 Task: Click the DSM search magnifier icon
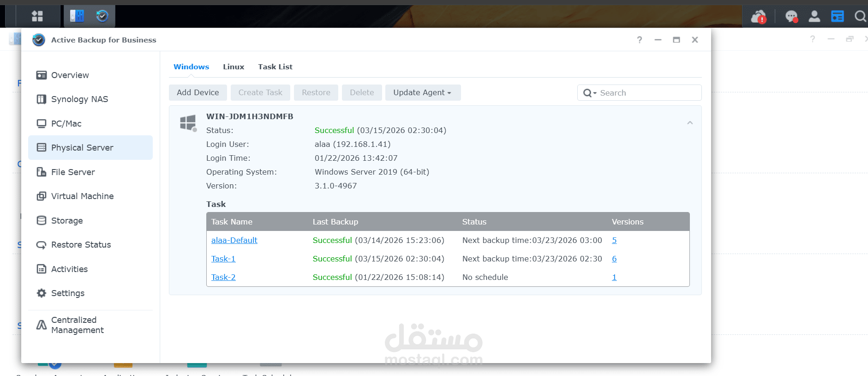tap(860, 16)
